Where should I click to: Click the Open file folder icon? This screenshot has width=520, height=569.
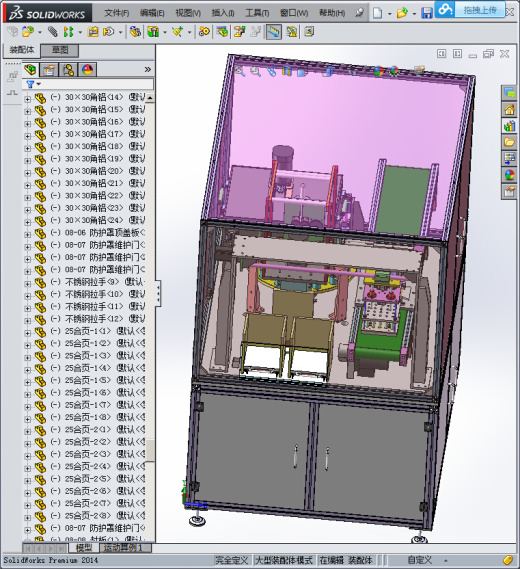pos(402,13)
